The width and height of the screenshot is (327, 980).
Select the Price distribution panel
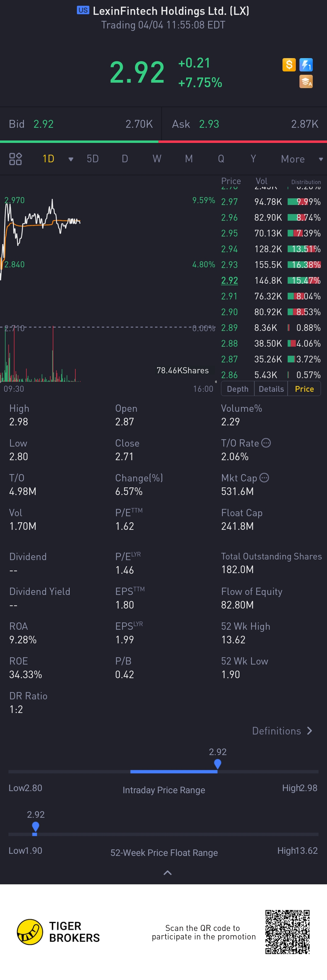pyautogui.click(x=304, y=389)
